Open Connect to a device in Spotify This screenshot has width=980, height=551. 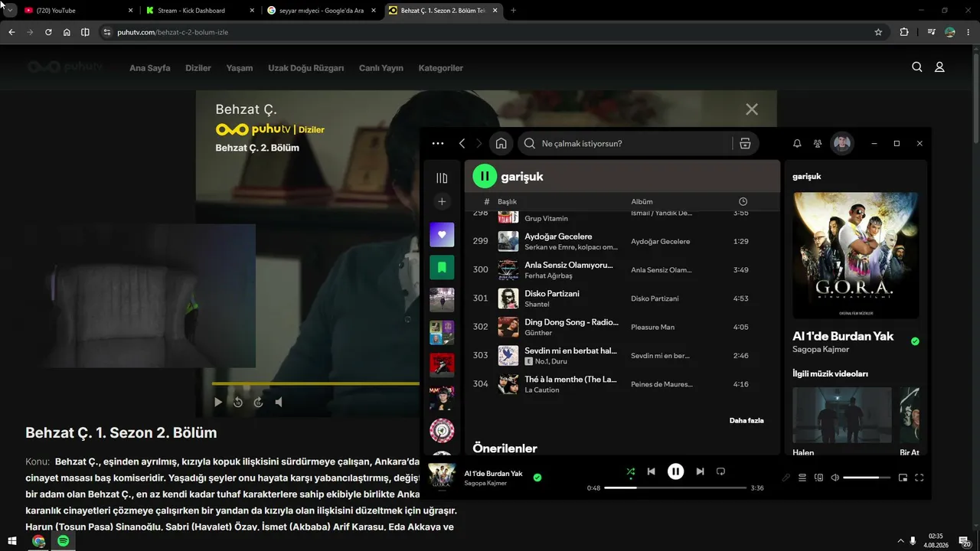(818, 478)
